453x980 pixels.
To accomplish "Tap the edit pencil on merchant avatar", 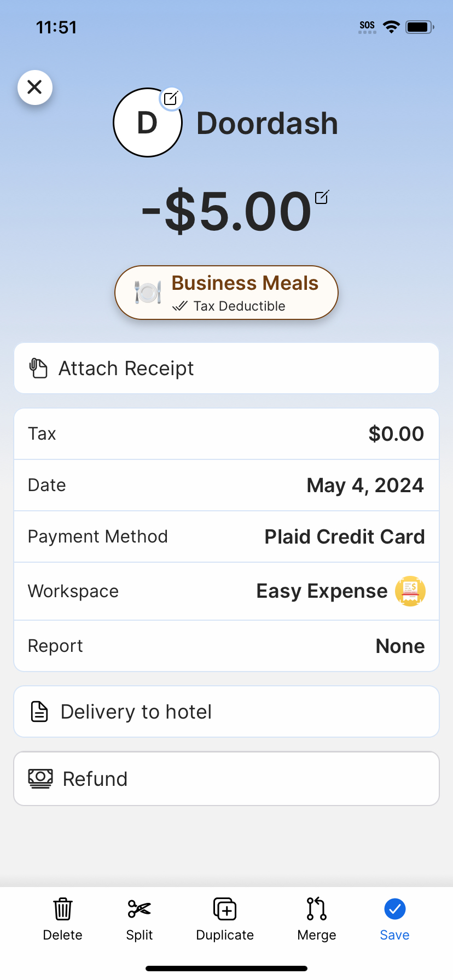I will [171, 98].
